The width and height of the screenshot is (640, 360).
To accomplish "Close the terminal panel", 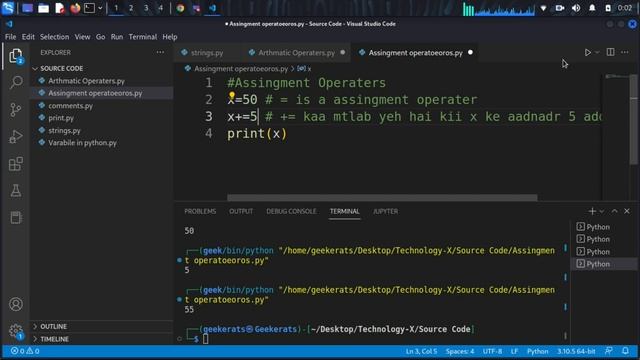I will 627,211.
